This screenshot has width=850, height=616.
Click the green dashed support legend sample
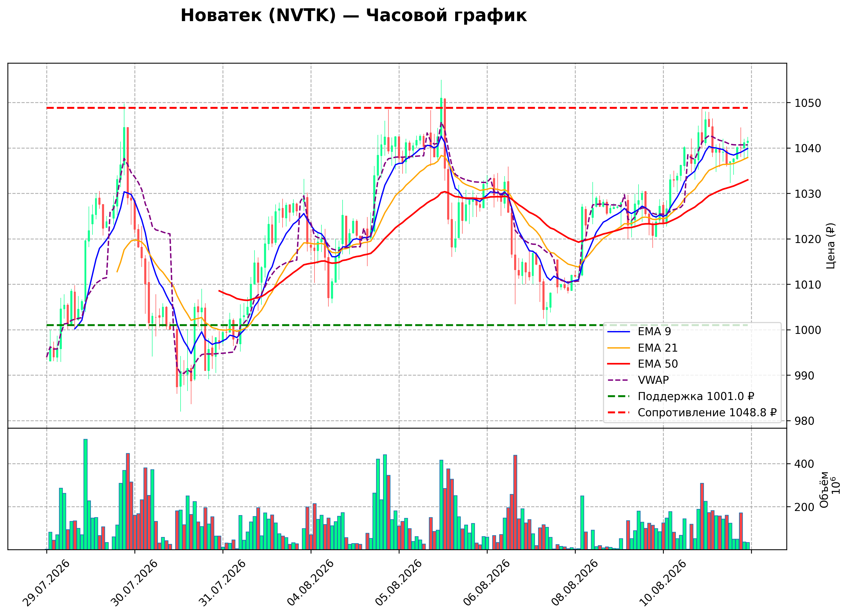point(619,396)
